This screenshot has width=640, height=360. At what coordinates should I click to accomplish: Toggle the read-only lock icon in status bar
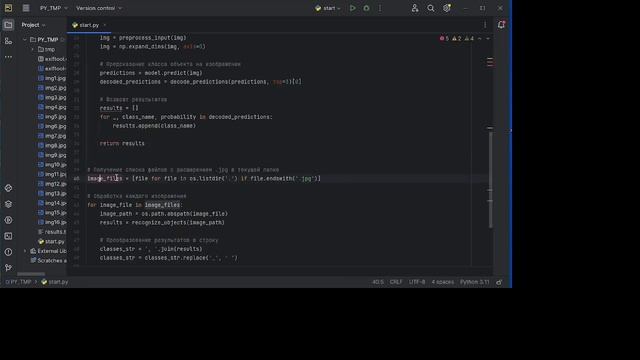coord(499,282)
